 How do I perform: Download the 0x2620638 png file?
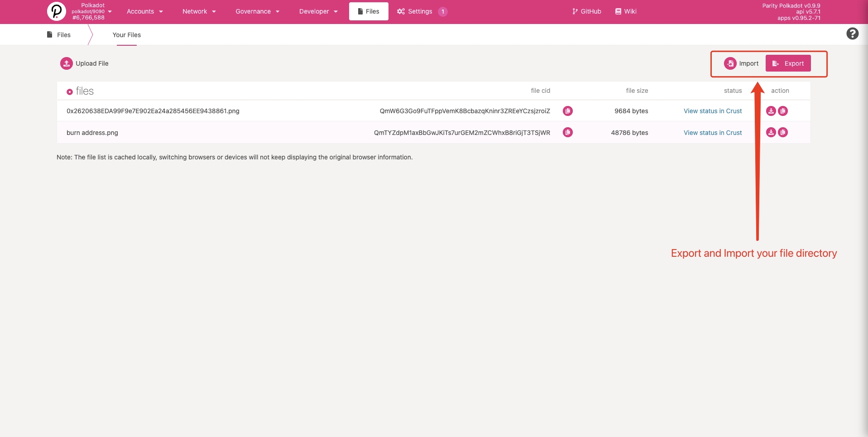tap(771, 111)
